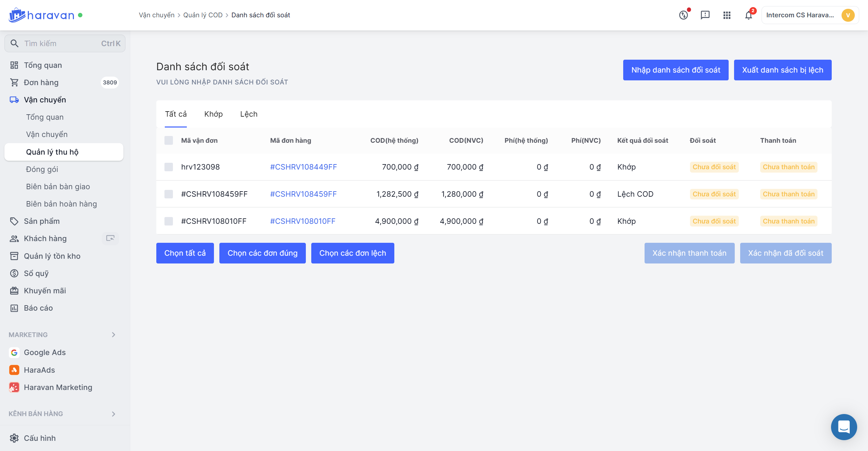Viewport: 868px width, 451px height.
Task: Click the pop-out icon beside Khách hàng
Action: pos(110,238)
